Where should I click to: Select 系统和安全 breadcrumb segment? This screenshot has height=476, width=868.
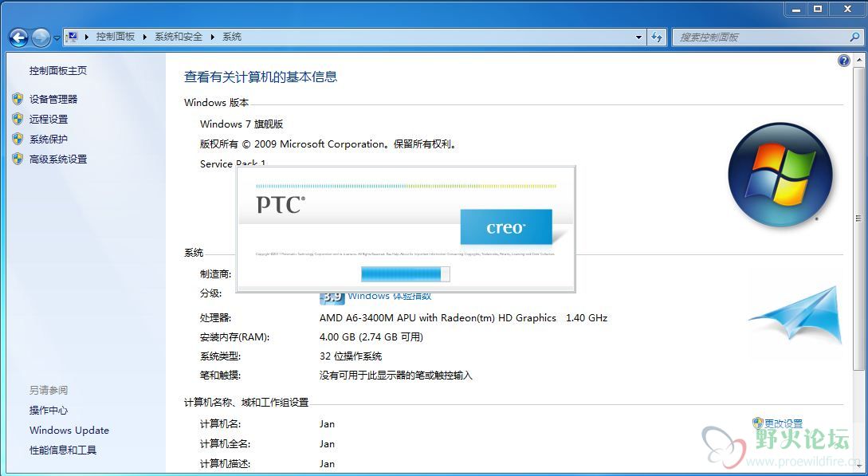179,37
